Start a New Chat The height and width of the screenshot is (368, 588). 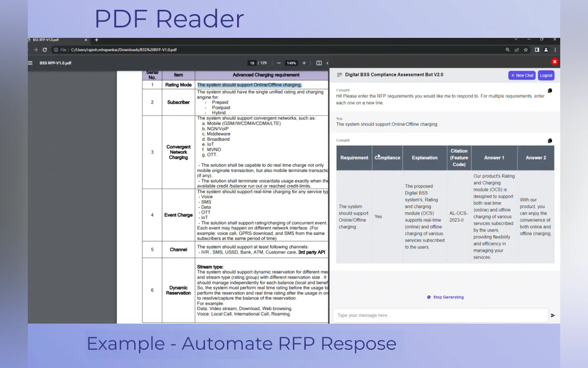click(522, 76)
